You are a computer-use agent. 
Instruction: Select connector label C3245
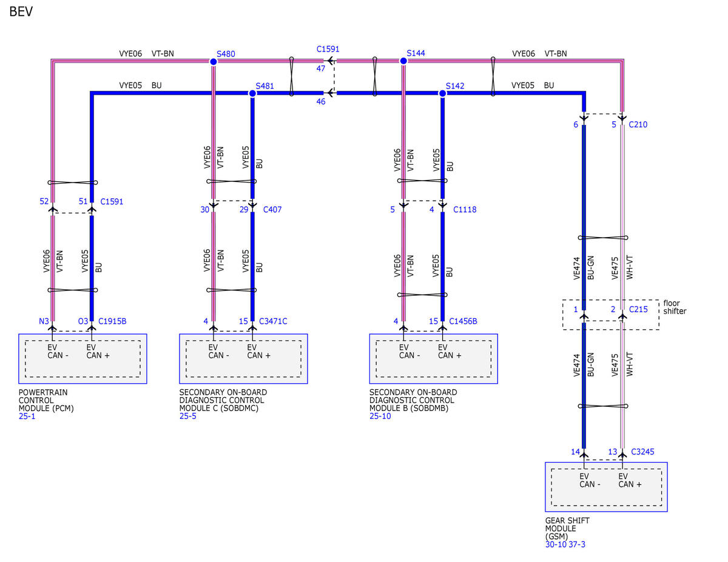point(642,452)
